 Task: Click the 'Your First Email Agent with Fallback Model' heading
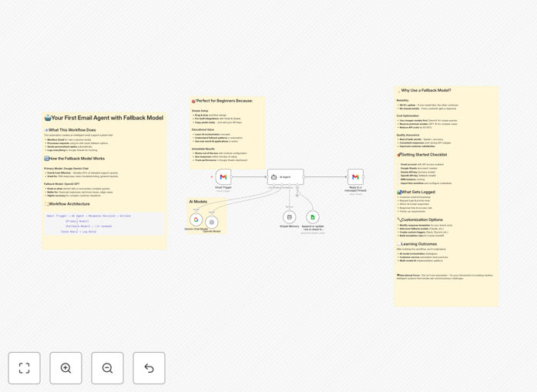click(107, 118)
